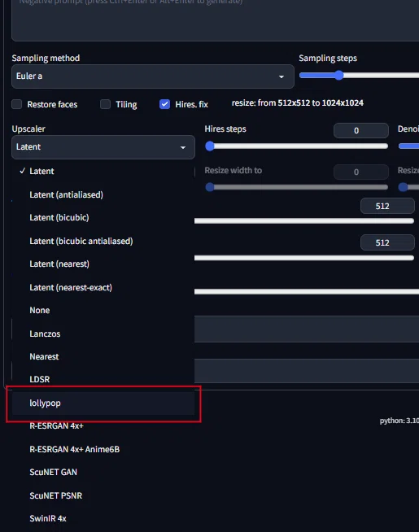
Task: Uncheck the Hires. fix checkbox
Action: click(164, 104)
